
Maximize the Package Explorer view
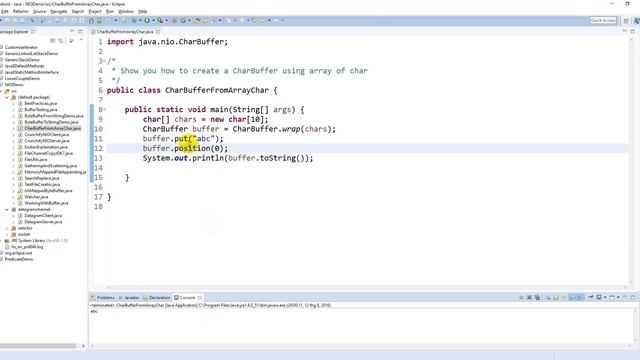click(80, 31)
